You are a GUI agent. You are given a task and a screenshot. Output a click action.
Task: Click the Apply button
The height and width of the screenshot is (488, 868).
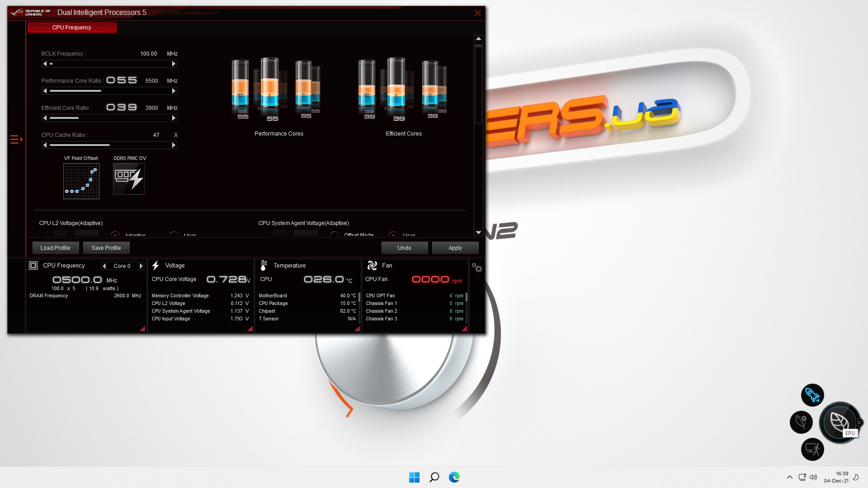click(455, 248)
